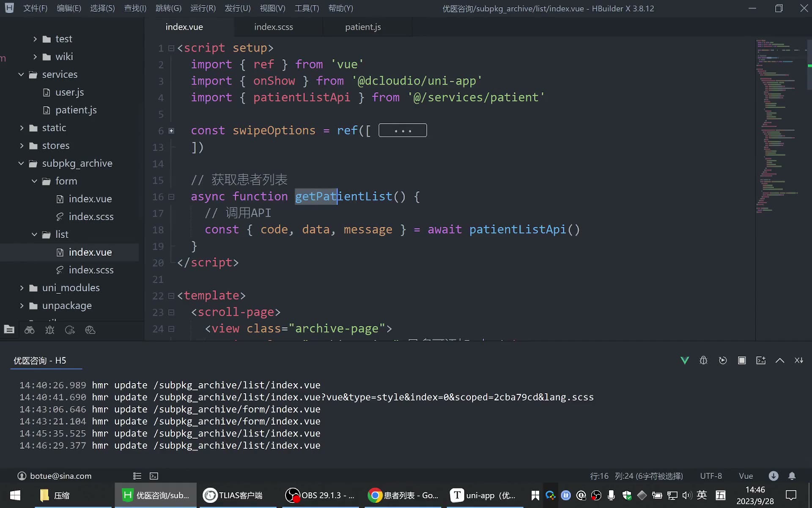Click the download-arrow icon in status bar
This screenshot has width=812, height=508.
click(x=774, y=476)
